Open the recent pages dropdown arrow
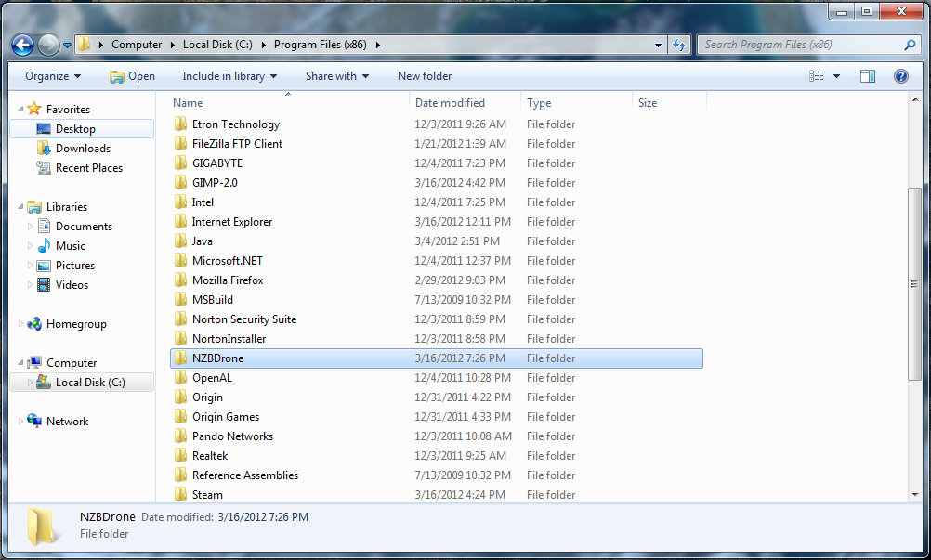931x560 pixels. (67, 46)
